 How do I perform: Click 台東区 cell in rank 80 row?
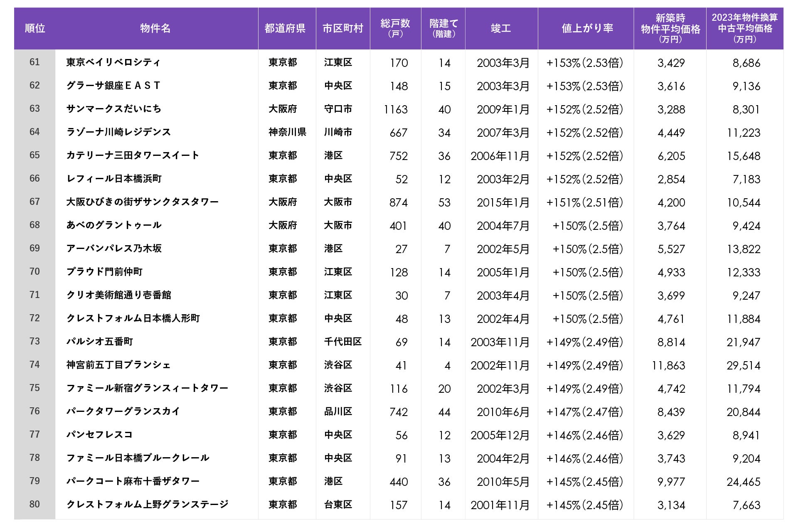[x=338, y=505]
